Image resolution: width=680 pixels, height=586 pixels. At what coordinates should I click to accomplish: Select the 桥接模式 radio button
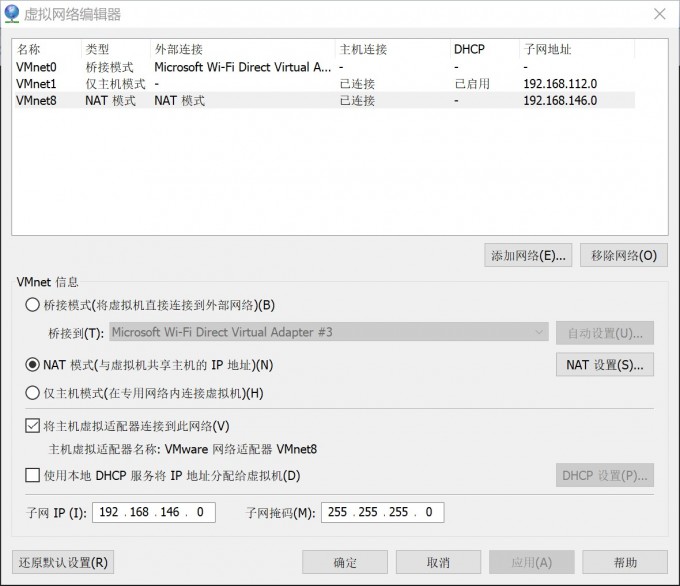33,305
